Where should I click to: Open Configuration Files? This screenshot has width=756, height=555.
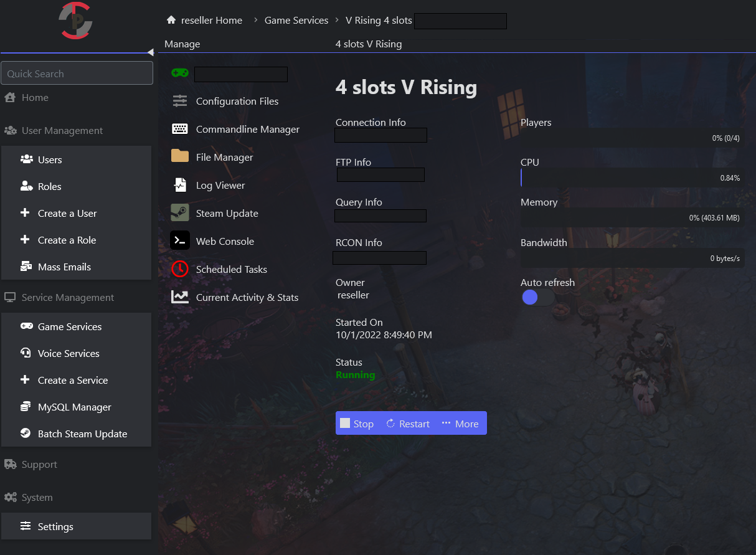tap(237, 102)
